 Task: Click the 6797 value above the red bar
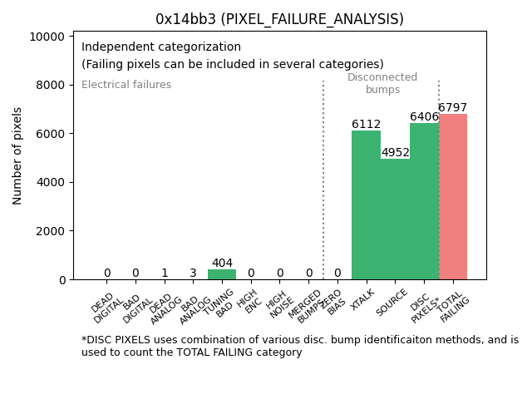point(453,108)
